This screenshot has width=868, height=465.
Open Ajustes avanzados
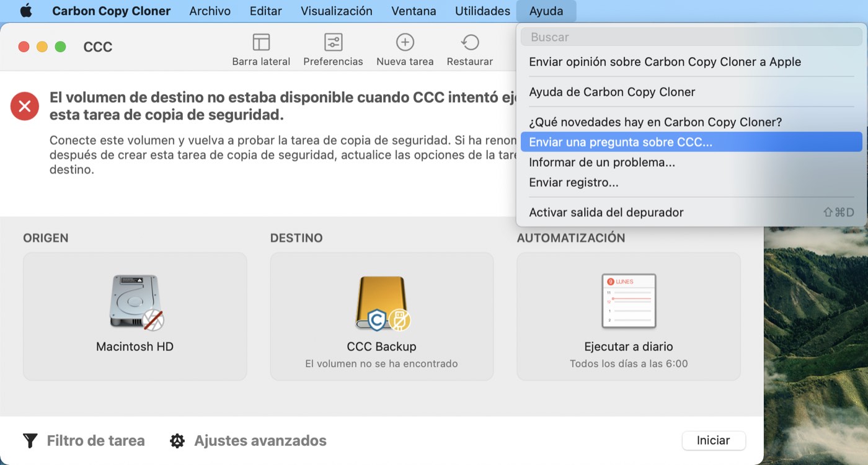(248, 441)
